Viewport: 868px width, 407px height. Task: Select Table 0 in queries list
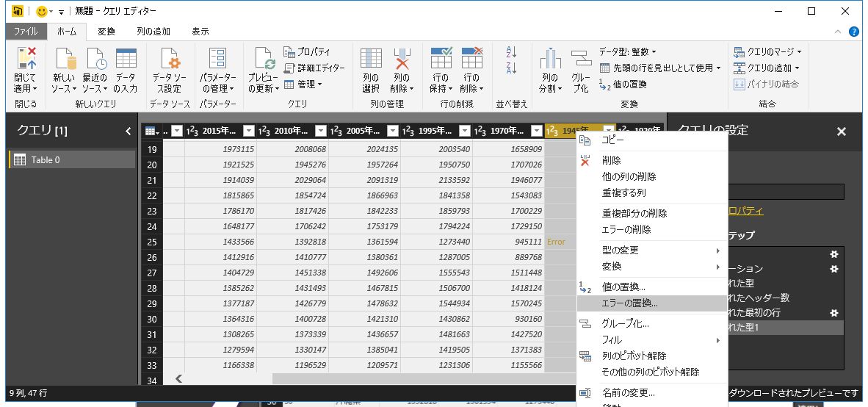72,160
